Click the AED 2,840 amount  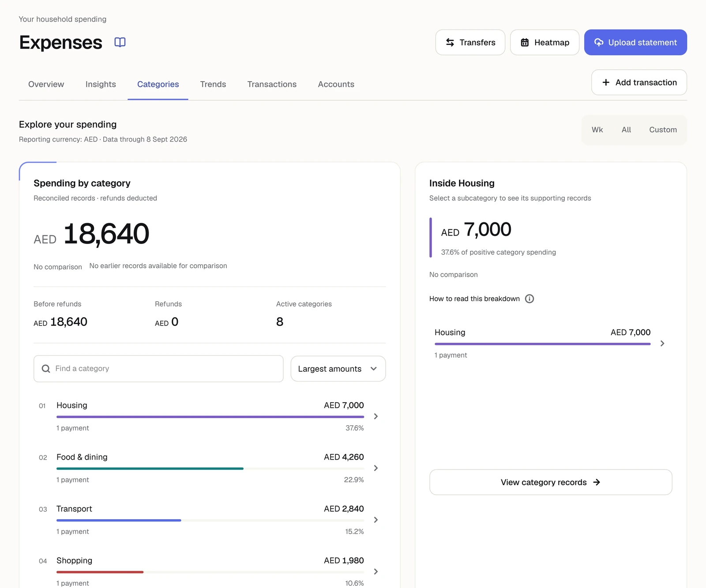pos(344,509)
